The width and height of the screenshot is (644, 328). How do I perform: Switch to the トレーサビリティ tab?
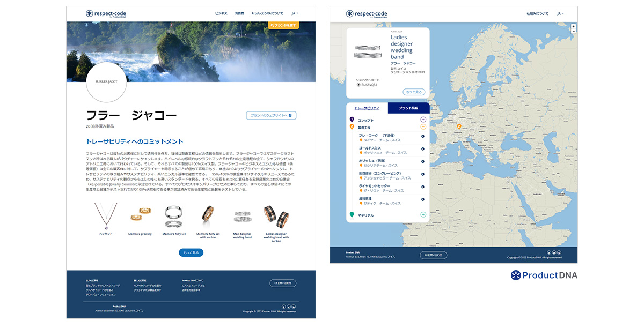click(x=367, y=108)
